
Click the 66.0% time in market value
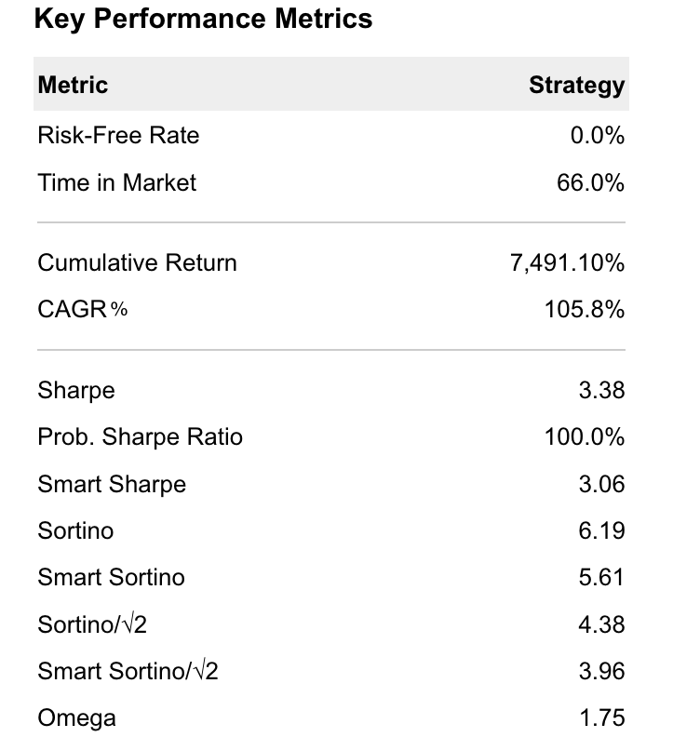coord(590,181)
